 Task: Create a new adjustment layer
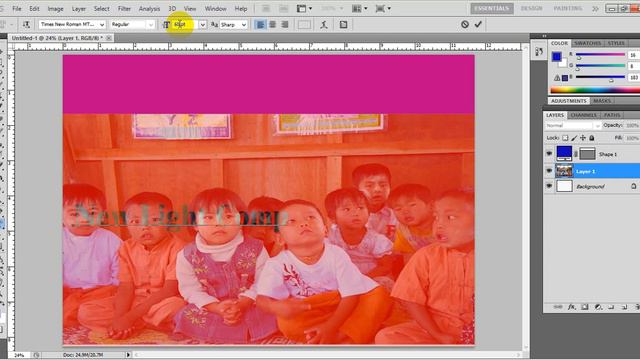(598, 307)
